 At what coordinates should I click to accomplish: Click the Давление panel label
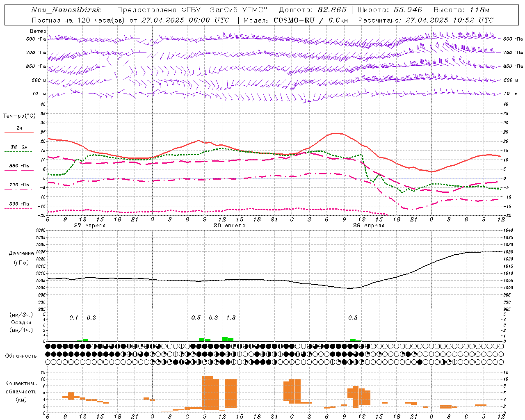(21, 253)
